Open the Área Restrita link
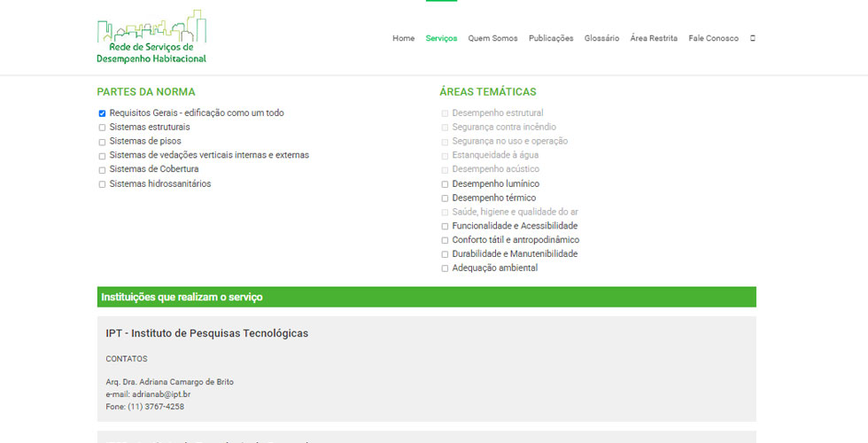 click(x=654, y=38)
